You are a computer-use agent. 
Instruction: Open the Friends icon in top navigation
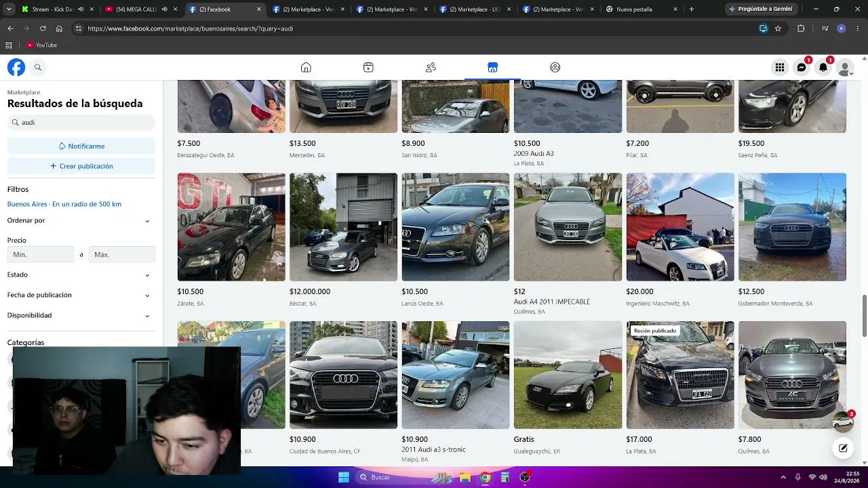(x=431, y=67)
